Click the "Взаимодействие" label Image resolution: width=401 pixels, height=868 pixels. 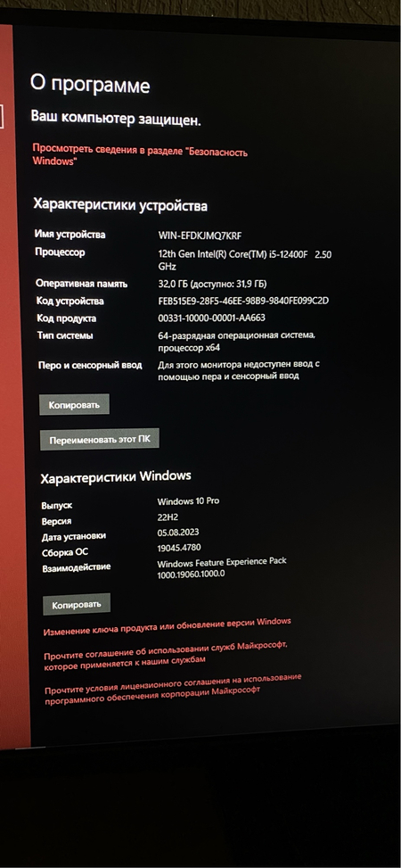(77, 567)
